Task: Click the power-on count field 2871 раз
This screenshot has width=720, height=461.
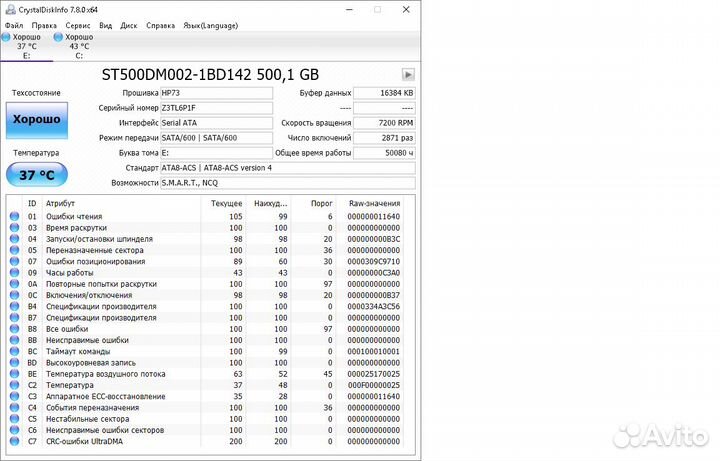Action: point(384,138)
